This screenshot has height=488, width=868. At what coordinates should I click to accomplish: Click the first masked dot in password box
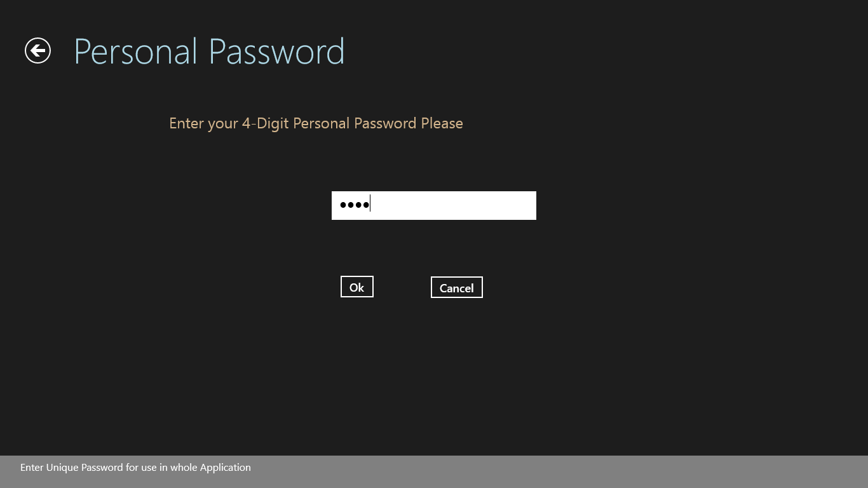pyautogui.click(x=343, y=205)
